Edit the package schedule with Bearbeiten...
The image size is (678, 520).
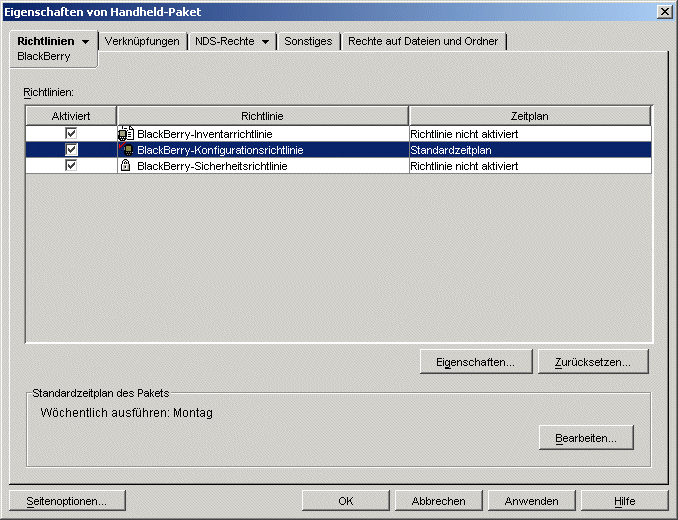[586, 438]
